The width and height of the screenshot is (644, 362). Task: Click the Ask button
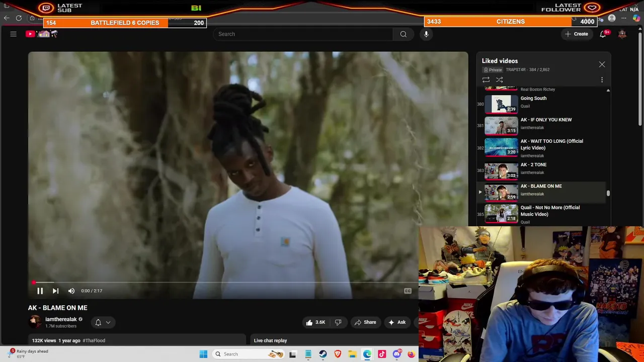click(397, 322)
